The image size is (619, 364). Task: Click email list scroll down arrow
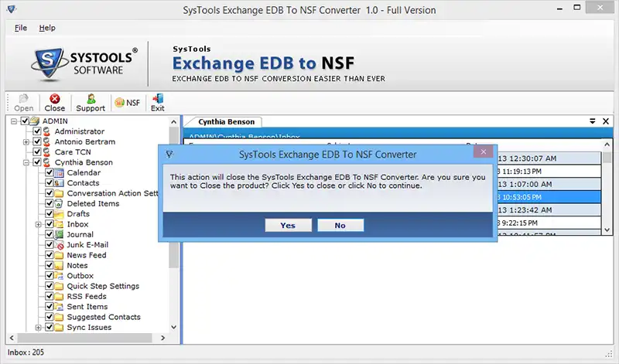[607, 230]
